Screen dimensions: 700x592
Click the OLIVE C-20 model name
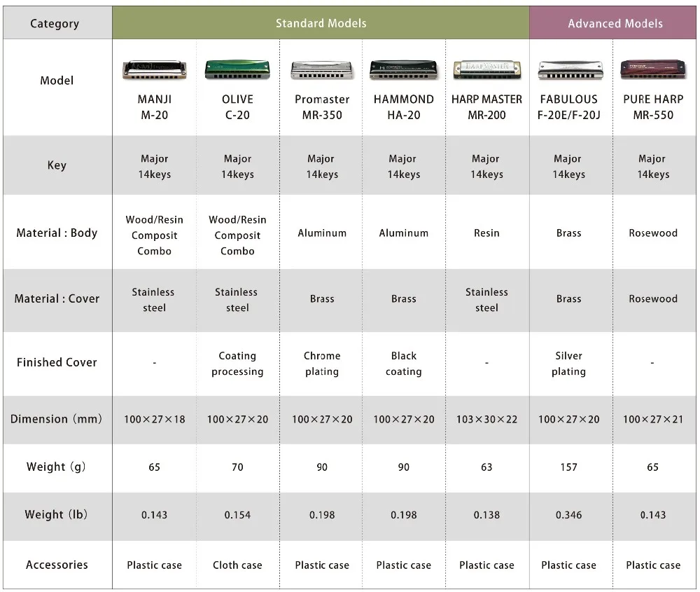tap(237, 106)
